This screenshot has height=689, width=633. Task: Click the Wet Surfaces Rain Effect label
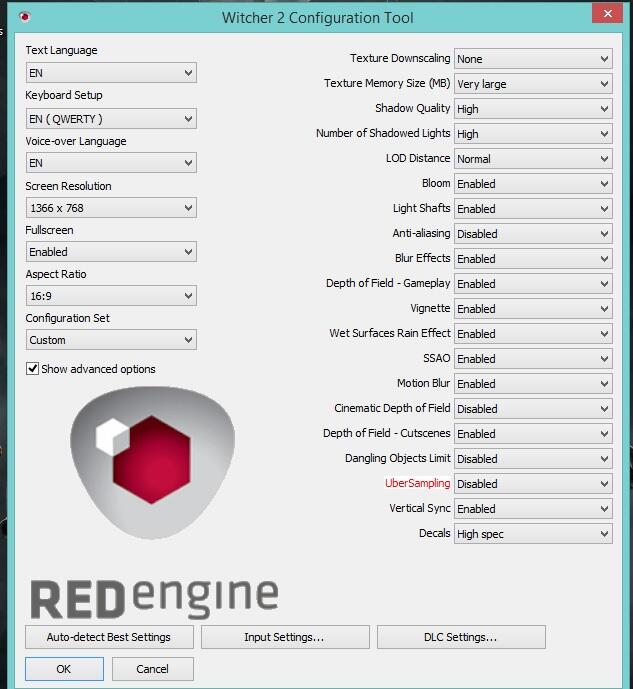(x=390, y=333)
